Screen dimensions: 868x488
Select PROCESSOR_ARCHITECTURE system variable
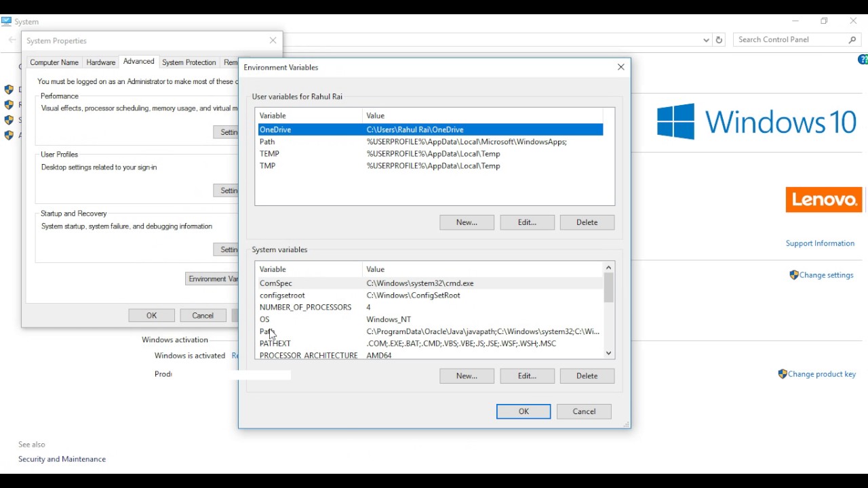pyautogui.click(x=430, y=354)
